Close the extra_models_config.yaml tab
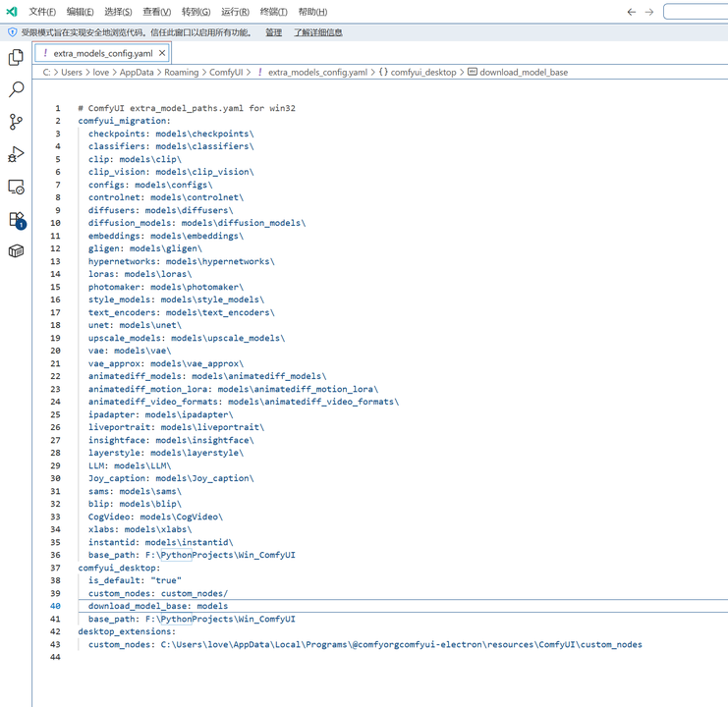 (x=162, y=53)
